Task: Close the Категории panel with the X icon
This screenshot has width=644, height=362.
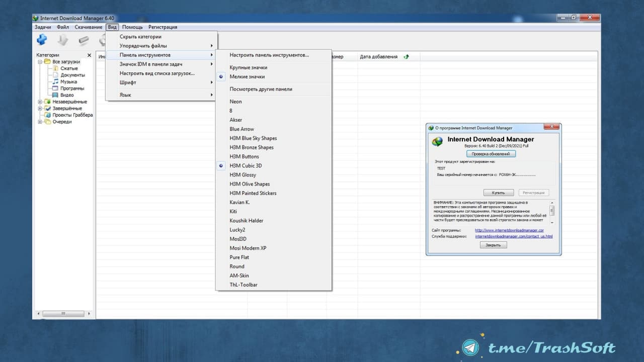Action: [89, 55]
